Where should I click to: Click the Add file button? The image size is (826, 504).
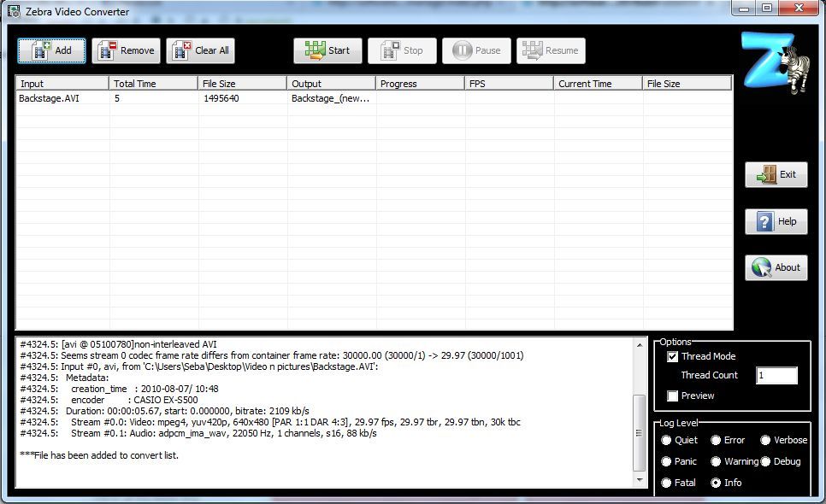(x=51, y=50)
